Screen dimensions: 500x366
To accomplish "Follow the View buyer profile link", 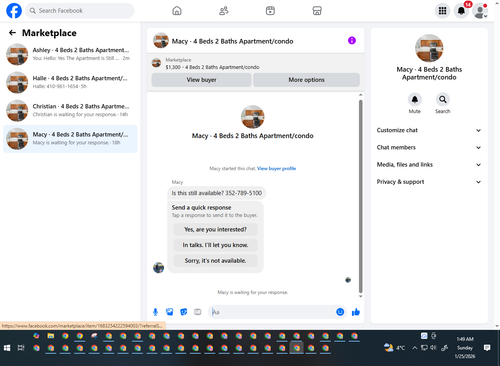I will [x=276, y=168].
